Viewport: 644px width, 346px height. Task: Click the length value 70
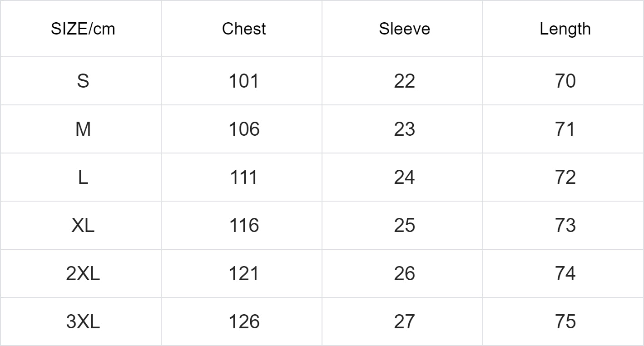pyautogui.click(x=565, y=81)
